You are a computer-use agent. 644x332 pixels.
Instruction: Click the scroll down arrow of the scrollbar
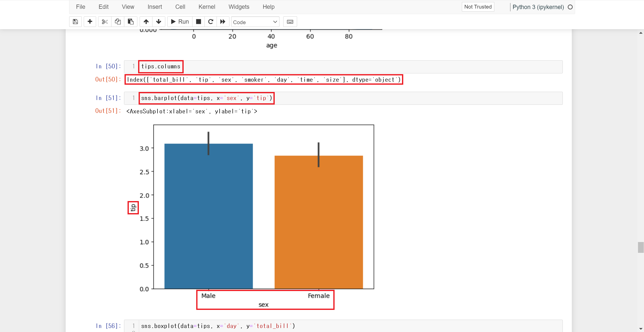641,328
